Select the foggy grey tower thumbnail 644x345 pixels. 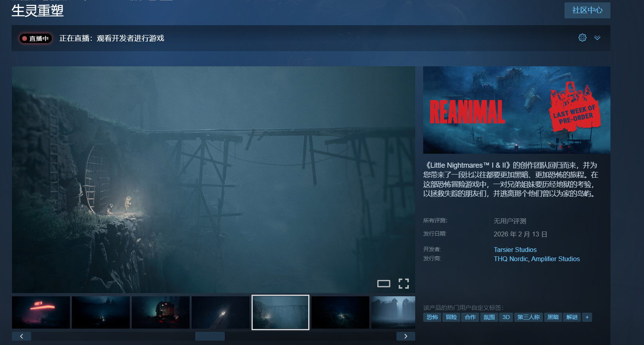pyautogui.click(x=393, y=312)
